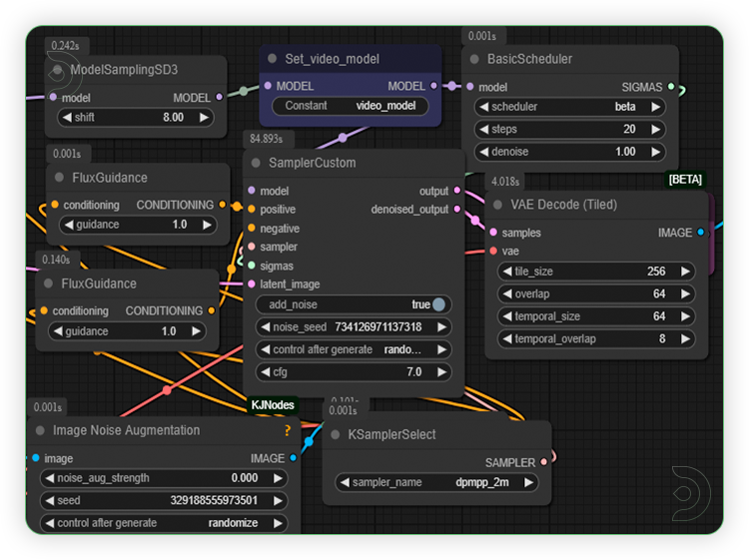Collapse the VAE Decode (Tiled) node dot
The height and width of the screenshot is (560, 749).
coord(497,205)
